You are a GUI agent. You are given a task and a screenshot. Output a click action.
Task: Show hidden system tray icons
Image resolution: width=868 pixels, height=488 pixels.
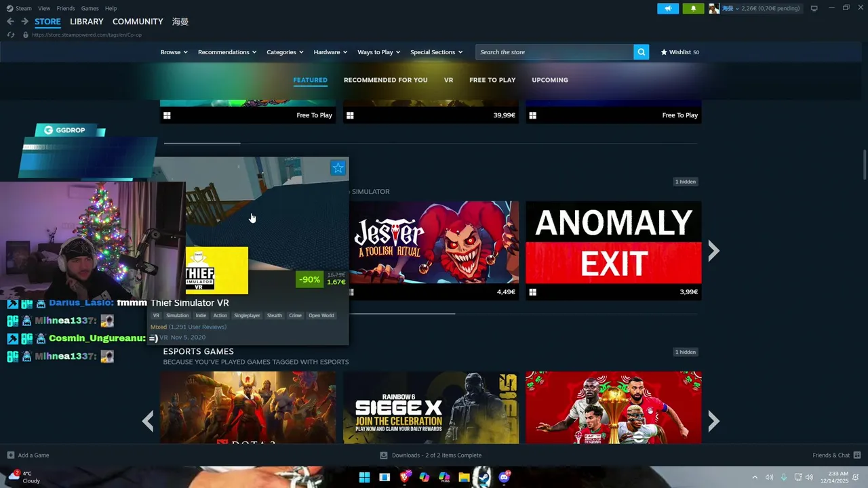(755, 477)
